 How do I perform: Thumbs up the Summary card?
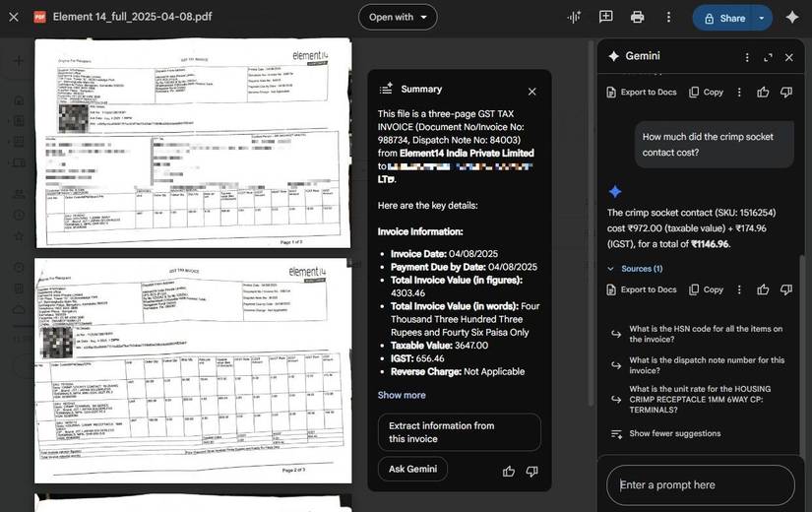(509, 471)
